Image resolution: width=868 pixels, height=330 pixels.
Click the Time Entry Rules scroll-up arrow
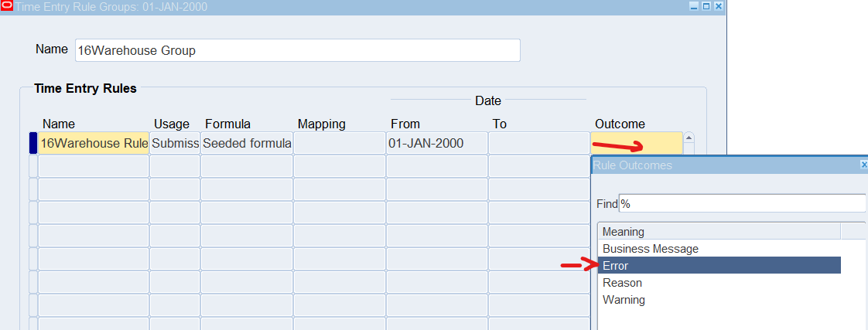pos(689,138)
